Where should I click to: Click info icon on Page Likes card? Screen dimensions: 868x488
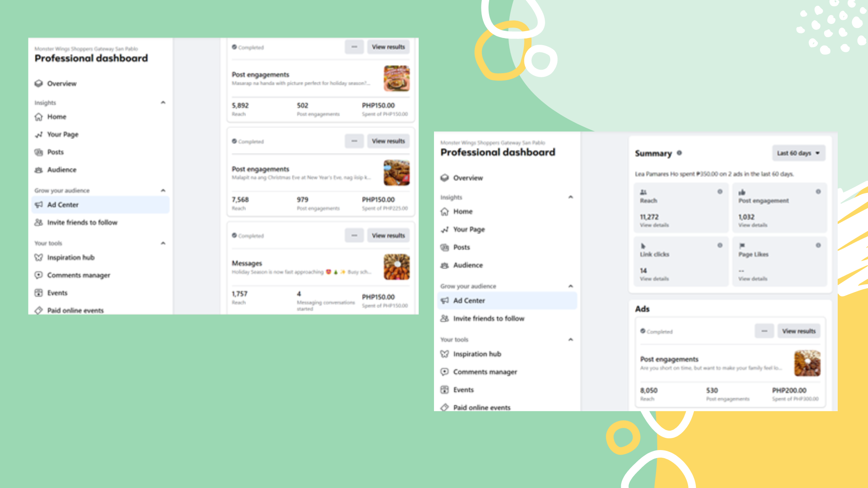(818, 245)
